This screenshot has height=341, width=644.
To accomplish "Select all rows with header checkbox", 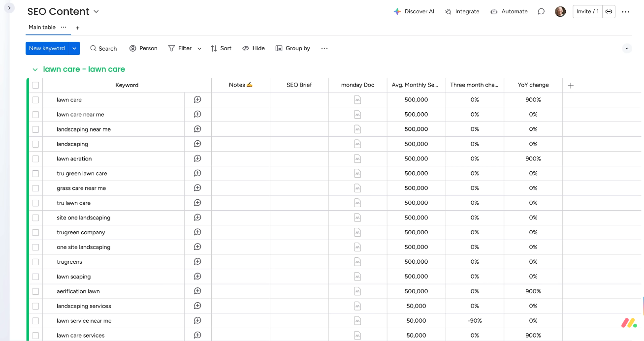I will coord(35,85).
